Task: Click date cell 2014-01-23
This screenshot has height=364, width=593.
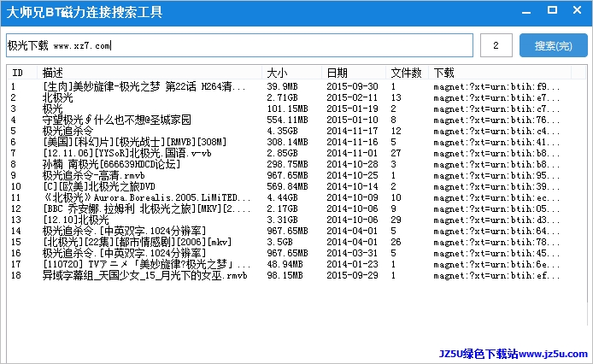Action: point(353,264)
